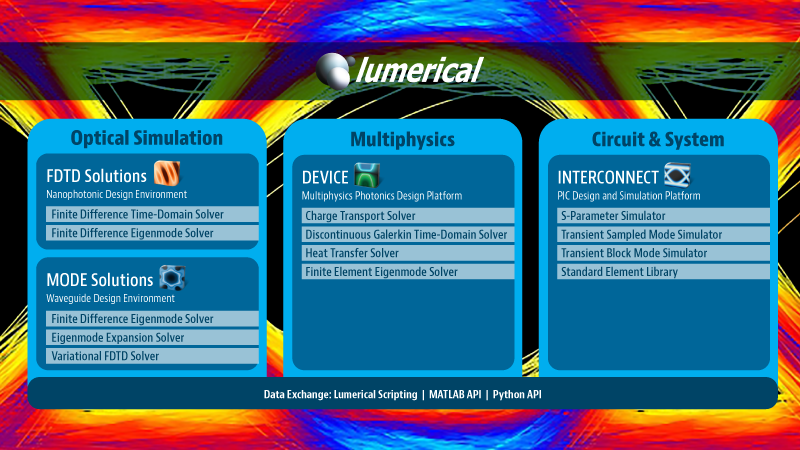Click PIC Design and Simulation Platform subtitle
Viewport: 800px width, 450px height.
[629, 196]
